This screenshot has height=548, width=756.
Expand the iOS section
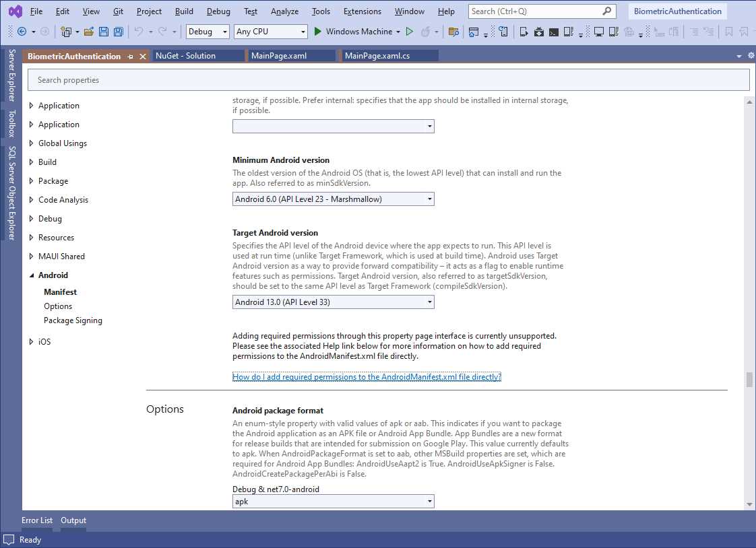31,341
